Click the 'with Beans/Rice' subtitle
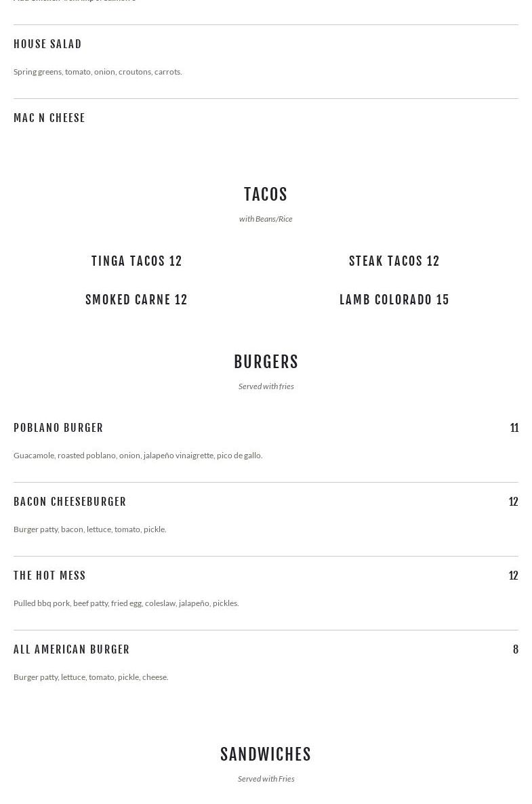Screen dimensions: 532x804 pos(266,219)
